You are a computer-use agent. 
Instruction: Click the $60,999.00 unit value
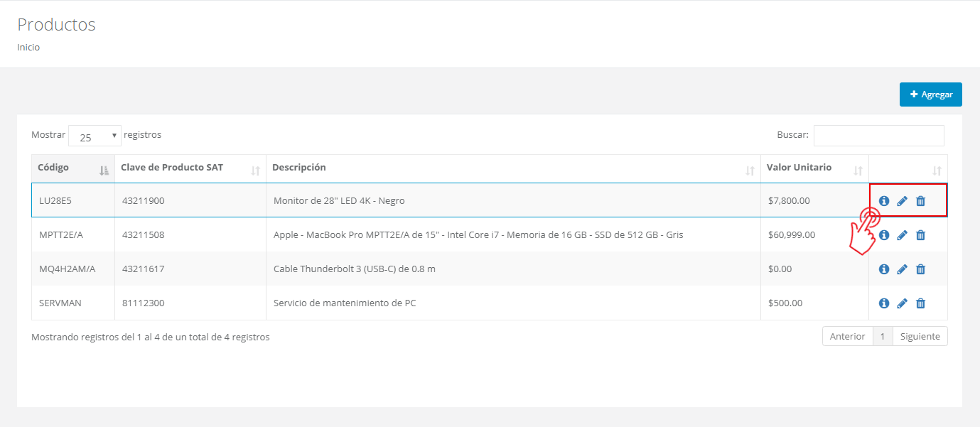[792, 235]
